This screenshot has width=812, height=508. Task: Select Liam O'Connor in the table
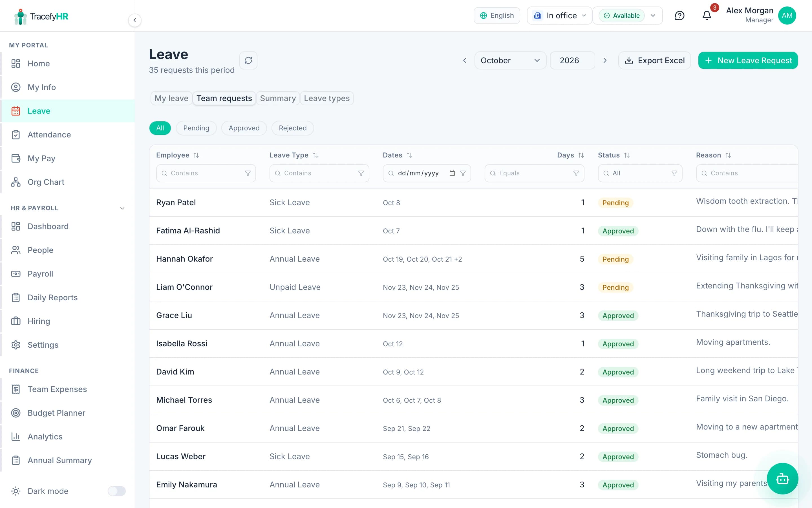point(184,287)
